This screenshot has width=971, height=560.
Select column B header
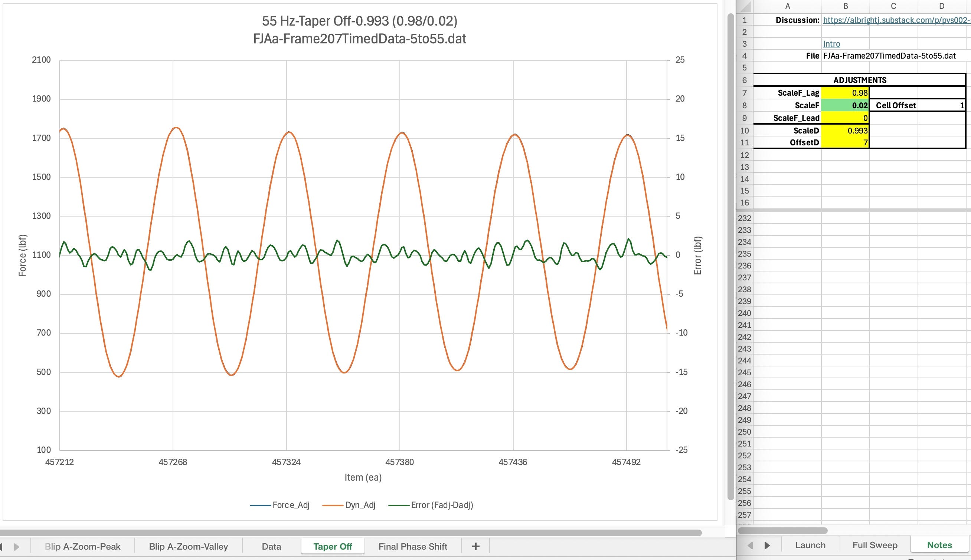click(x=845, y=6)
